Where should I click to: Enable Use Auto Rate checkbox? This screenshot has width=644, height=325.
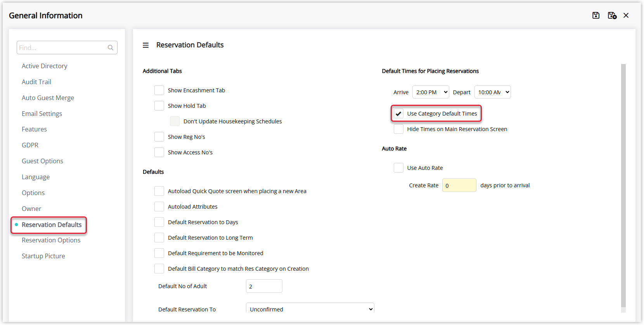[x=398, y=168]
